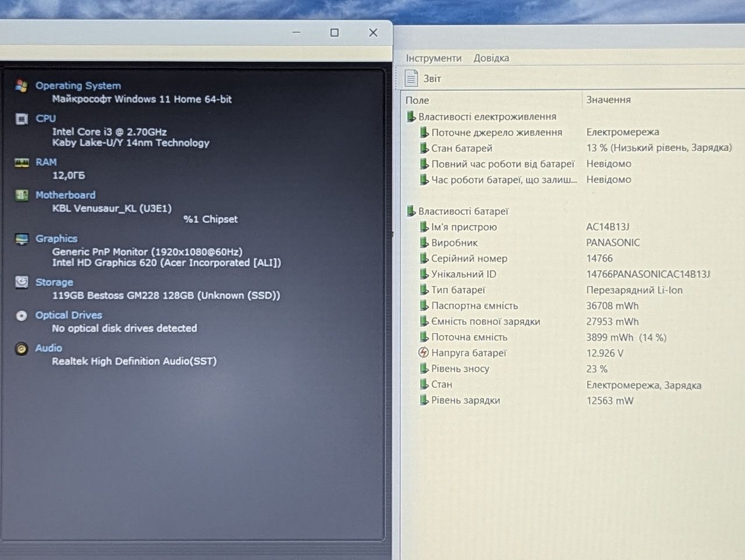Select the Ім'я пристрою row
Image resolution: width=745 pixels, height=560 pixels.
point(573,227)
